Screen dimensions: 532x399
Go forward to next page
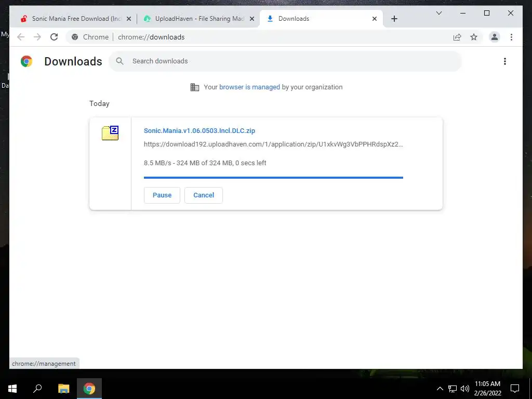[x=37, y=37]
